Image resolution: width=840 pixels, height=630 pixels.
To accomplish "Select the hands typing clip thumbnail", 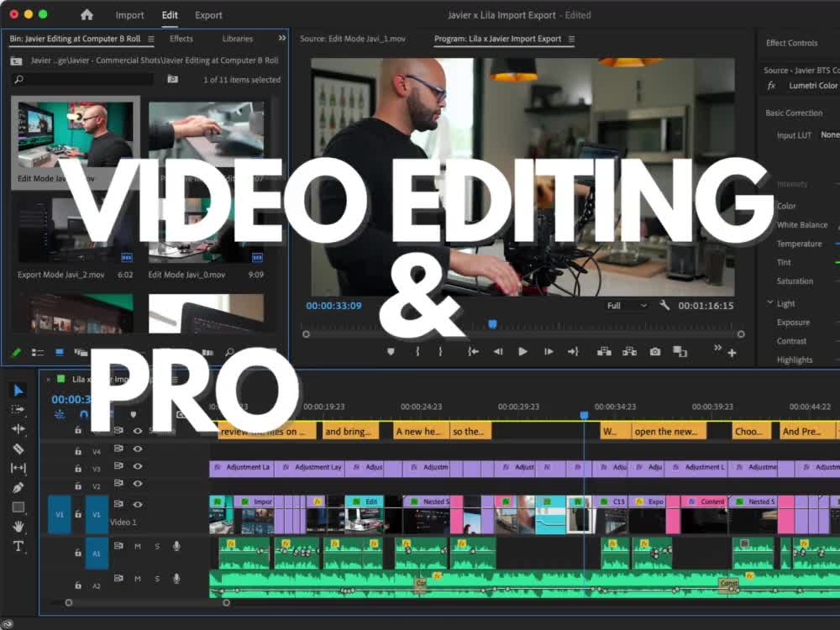I will click(x=207, y=134).
